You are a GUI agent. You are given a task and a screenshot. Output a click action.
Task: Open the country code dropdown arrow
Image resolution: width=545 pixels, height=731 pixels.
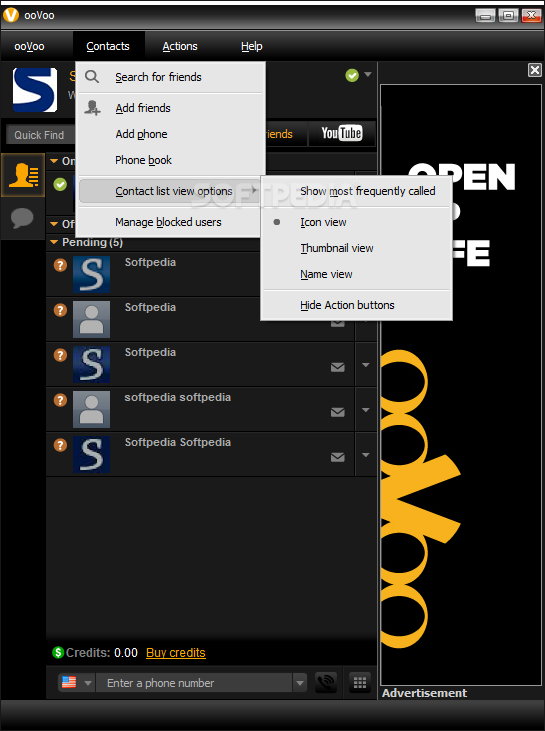click(88, 683)
